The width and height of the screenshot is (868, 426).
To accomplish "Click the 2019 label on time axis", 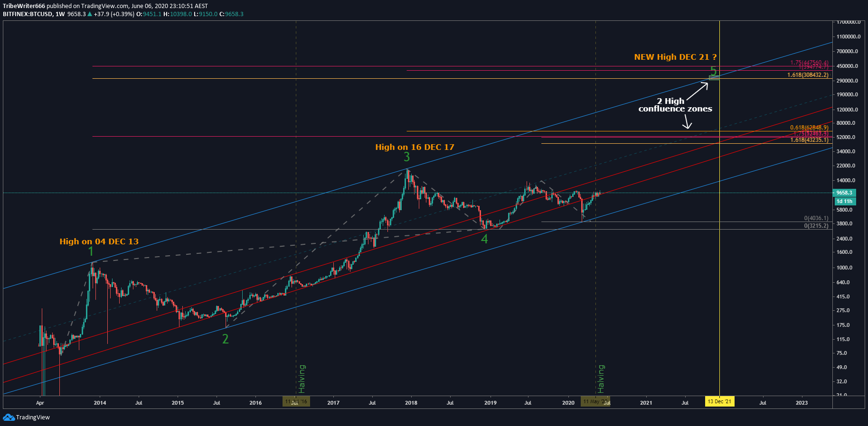I will point(490,403).
